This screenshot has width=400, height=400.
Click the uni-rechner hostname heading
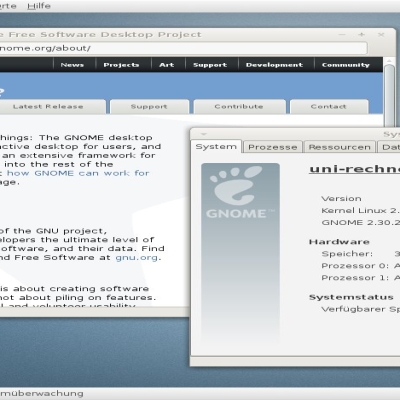[354, 169]
